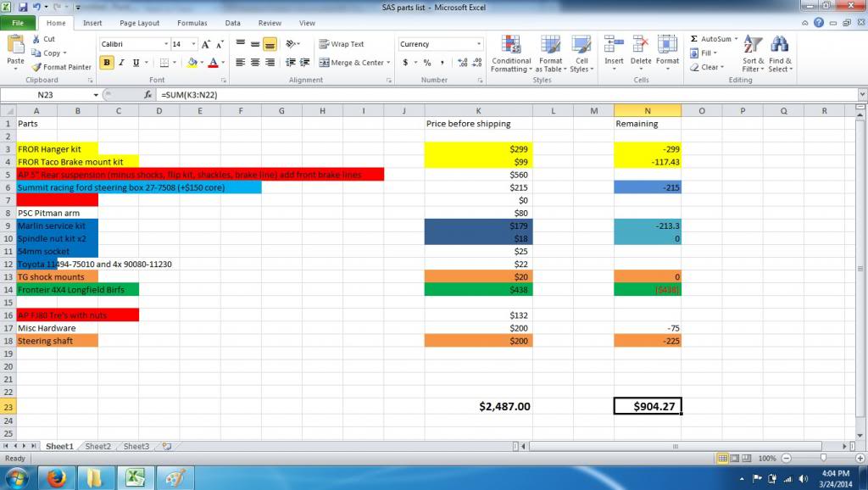
Task: Toggle Underline formatting
Action: [136, 63]
